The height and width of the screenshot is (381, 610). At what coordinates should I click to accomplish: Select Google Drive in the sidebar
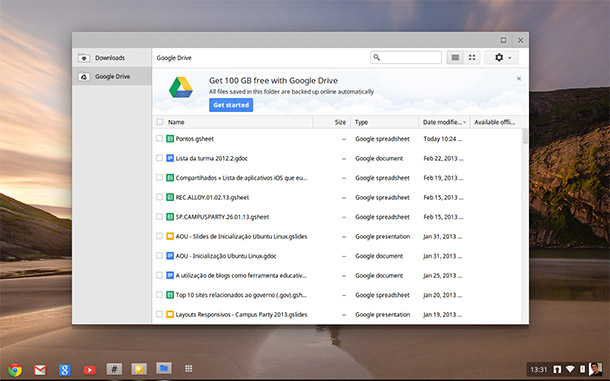pyautogui.click(x=112, y=77)
